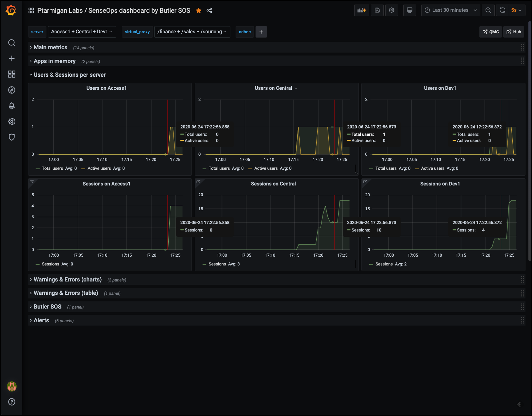This screenshot has height=416, width=532.
Task: Toggle the Total users legend on Users on Access1
Action: click(52, 168)
